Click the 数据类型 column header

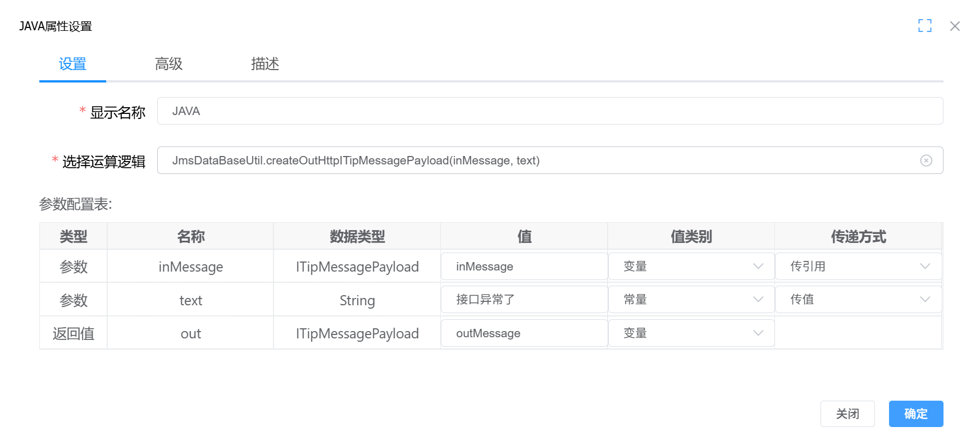click(357, 237)
